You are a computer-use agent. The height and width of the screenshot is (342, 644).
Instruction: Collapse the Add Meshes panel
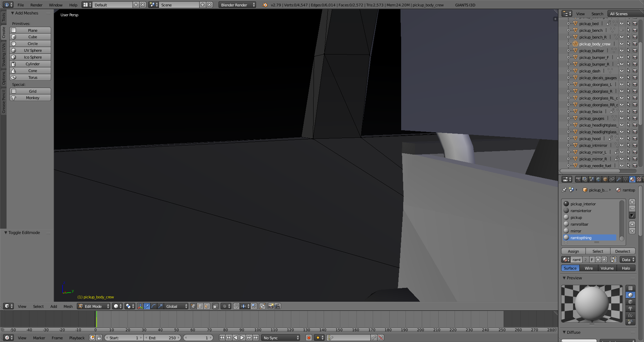13,13
